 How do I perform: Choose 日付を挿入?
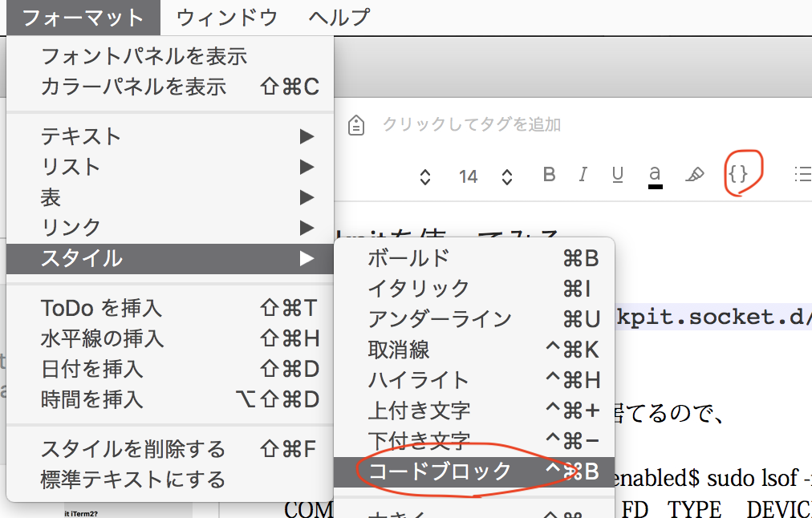click(x=170, y=370)
